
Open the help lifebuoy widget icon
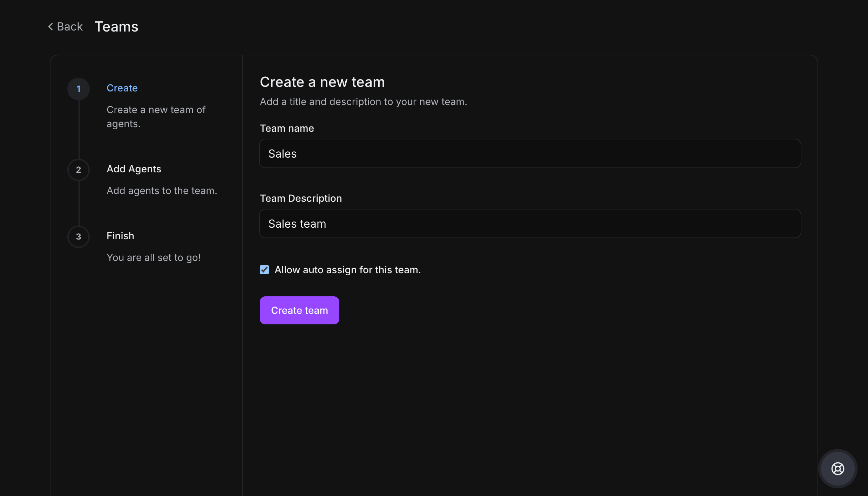coord(838,468)
